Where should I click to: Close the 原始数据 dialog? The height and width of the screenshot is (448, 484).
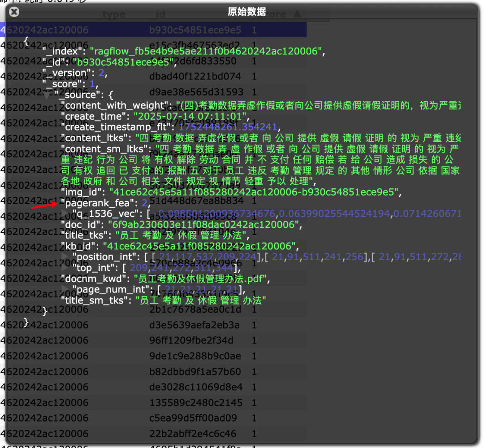pyautogui.click(x=13, y=12)
